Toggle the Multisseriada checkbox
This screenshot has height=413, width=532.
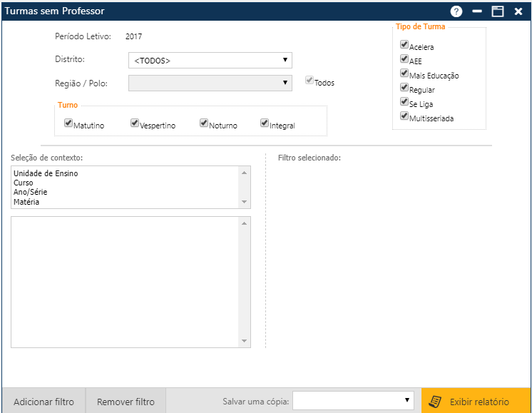[x=404, y=116]
